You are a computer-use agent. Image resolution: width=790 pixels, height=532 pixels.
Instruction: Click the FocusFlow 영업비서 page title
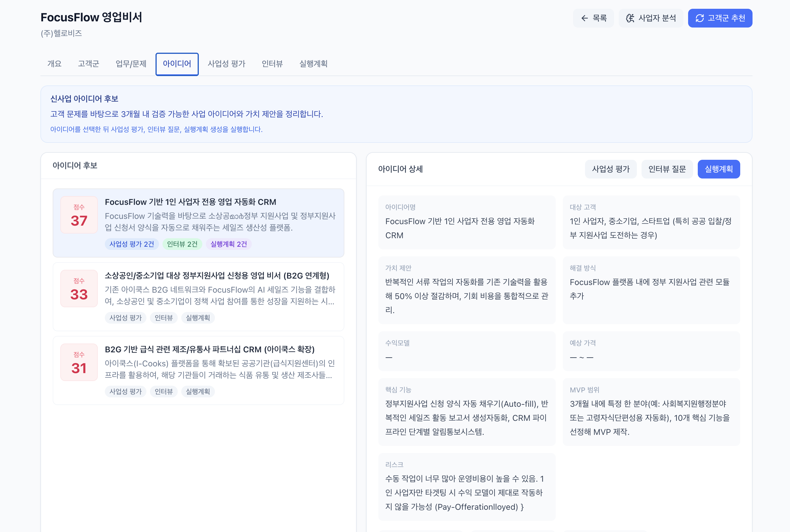point(91,17)
